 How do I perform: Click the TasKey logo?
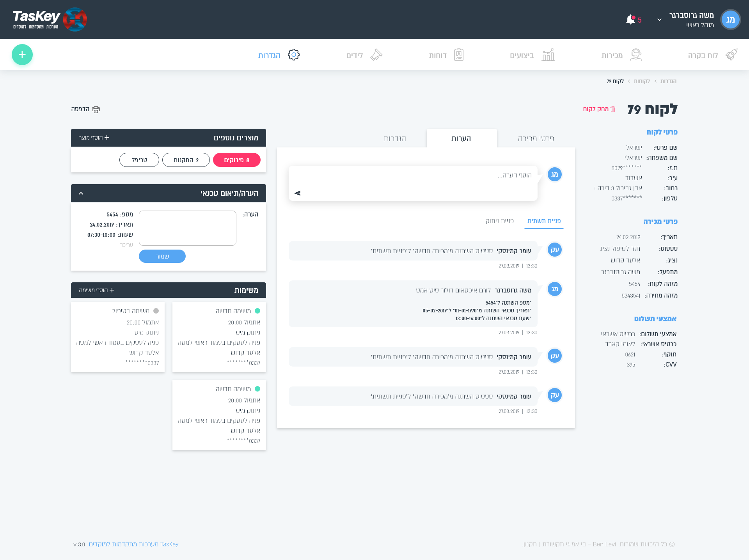(50, 19)
